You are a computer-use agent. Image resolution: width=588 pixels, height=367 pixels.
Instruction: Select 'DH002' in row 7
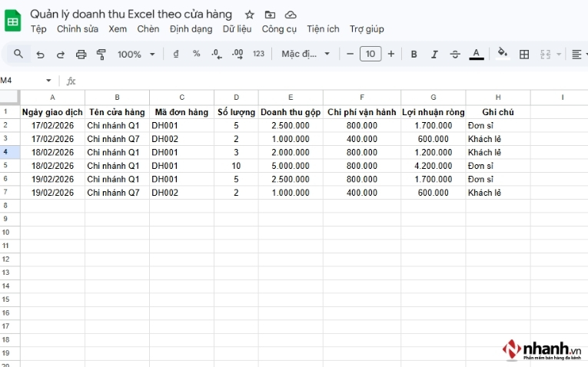(x=181, y=193)
